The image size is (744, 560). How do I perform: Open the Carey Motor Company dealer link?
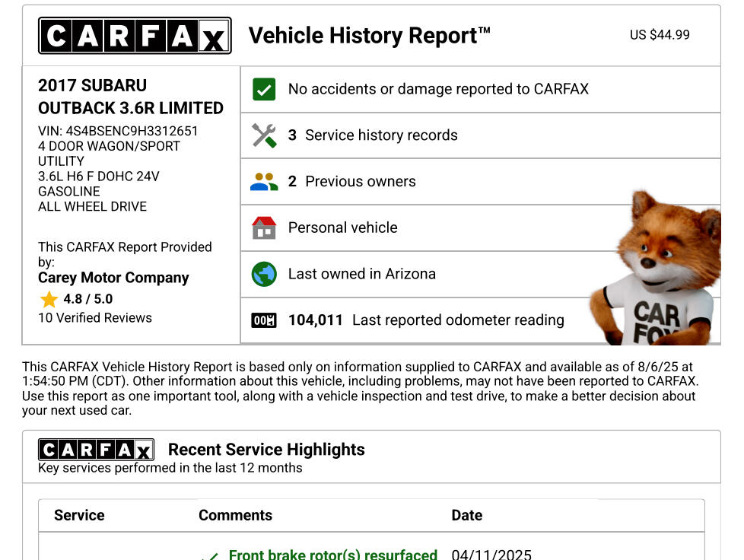[113, 278]
